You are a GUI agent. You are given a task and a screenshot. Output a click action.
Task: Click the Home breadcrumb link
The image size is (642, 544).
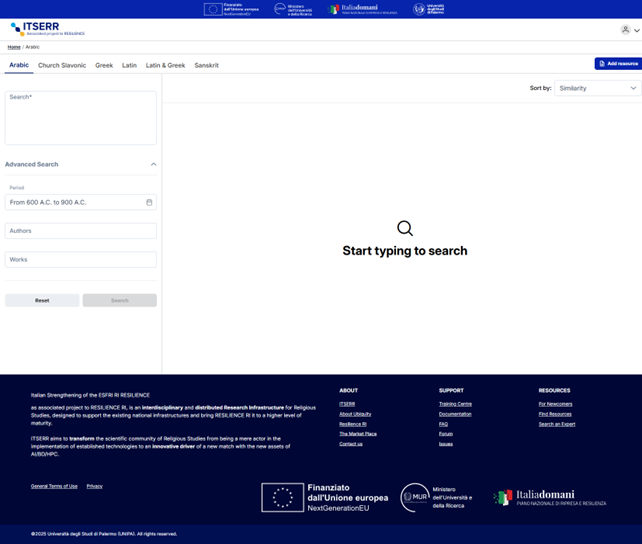coord(14,47)
